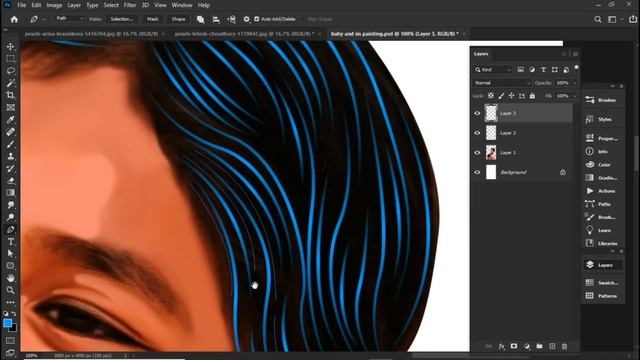Click the Mask button
Viewport: 640px width, 360px height.
coord(153,19)
